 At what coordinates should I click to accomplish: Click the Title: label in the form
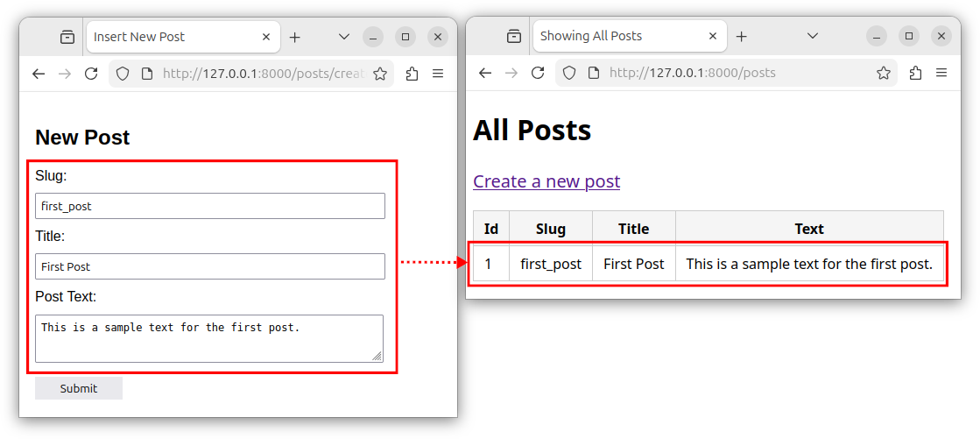[x=50, y=237]
